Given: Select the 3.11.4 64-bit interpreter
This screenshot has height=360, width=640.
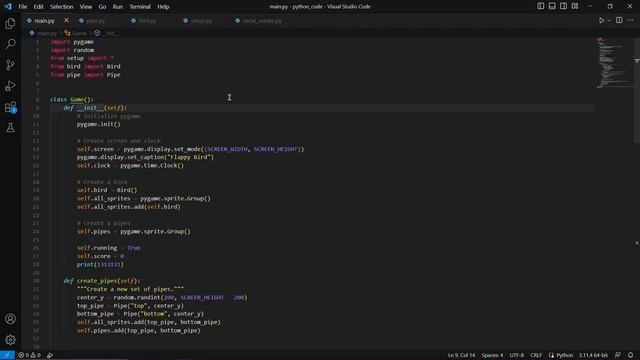Looking at the screenshot, I should point(593,355).
